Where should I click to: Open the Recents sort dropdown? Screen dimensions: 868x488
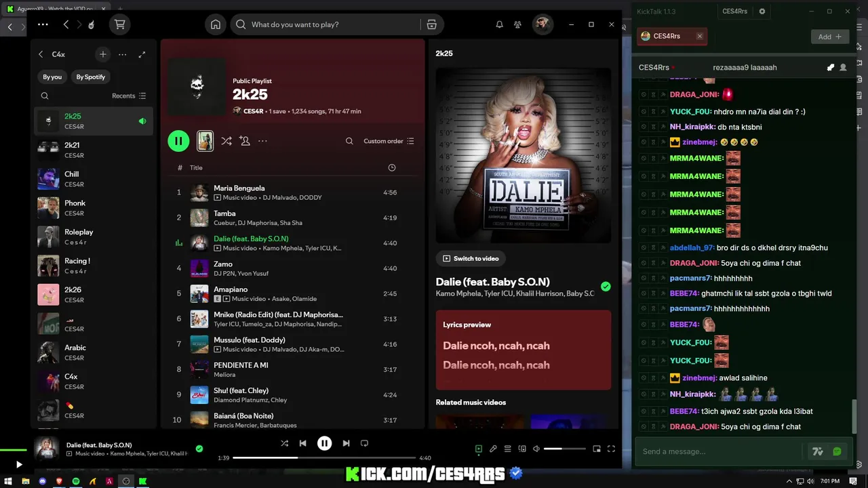pyautogui.click(x=129, y=96)
